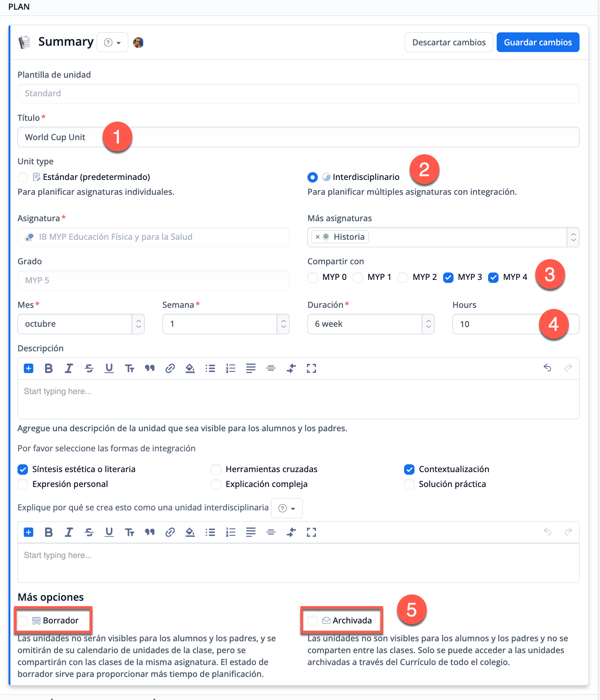Click the Título input field
The width and height of the screenshot is (600, 700).
pyautogui.click(x=298, y=137)
